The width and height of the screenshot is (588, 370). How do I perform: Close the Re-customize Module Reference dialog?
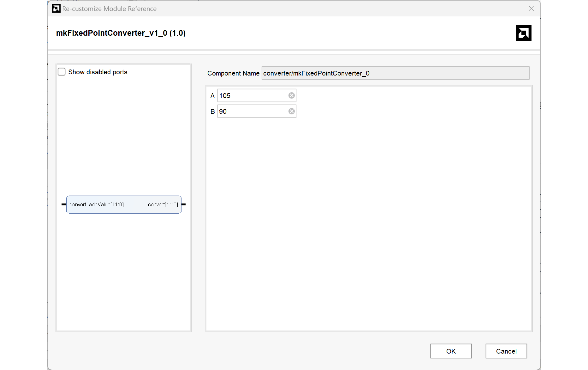[x=531, y=9]
